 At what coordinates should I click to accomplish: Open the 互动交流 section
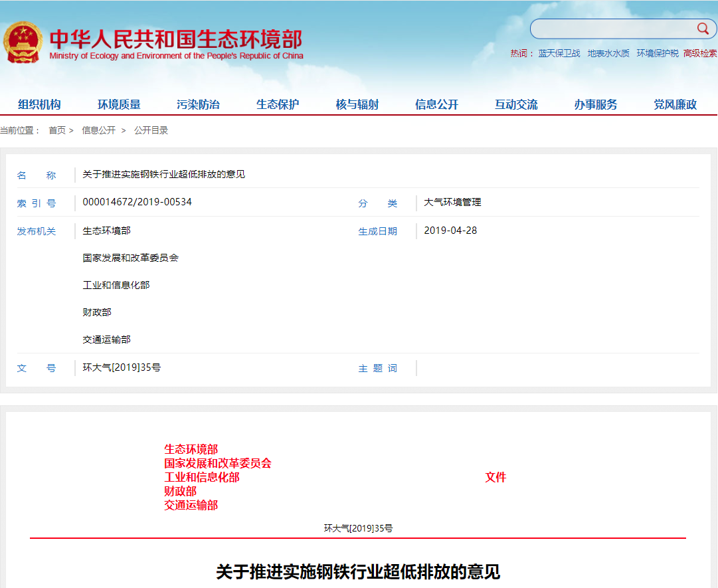pyautogui.click(x=515, y=104)
